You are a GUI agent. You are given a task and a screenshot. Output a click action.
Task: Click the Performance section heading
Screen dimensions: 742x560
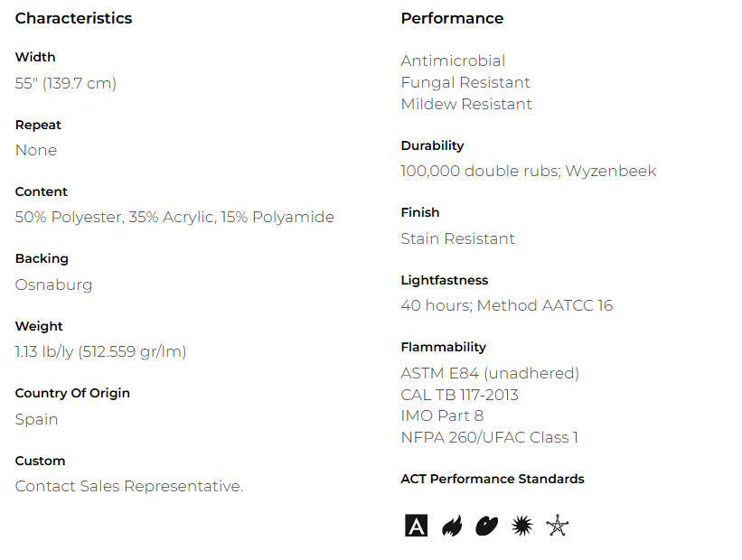(452, 18)
